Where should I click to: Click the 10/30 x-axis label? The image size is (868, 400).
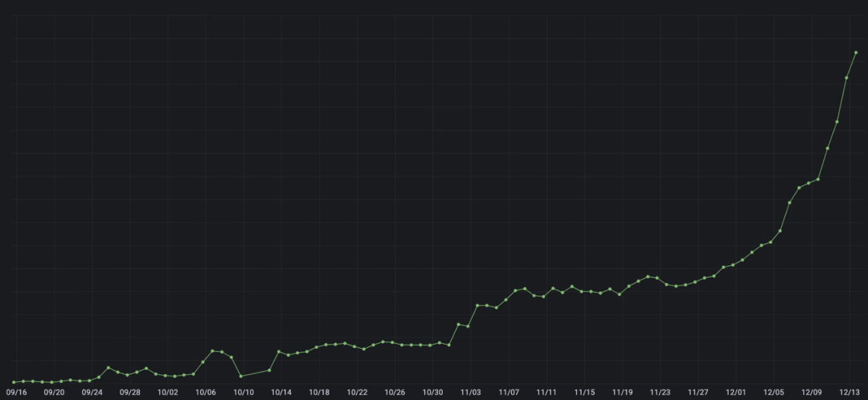432,393
